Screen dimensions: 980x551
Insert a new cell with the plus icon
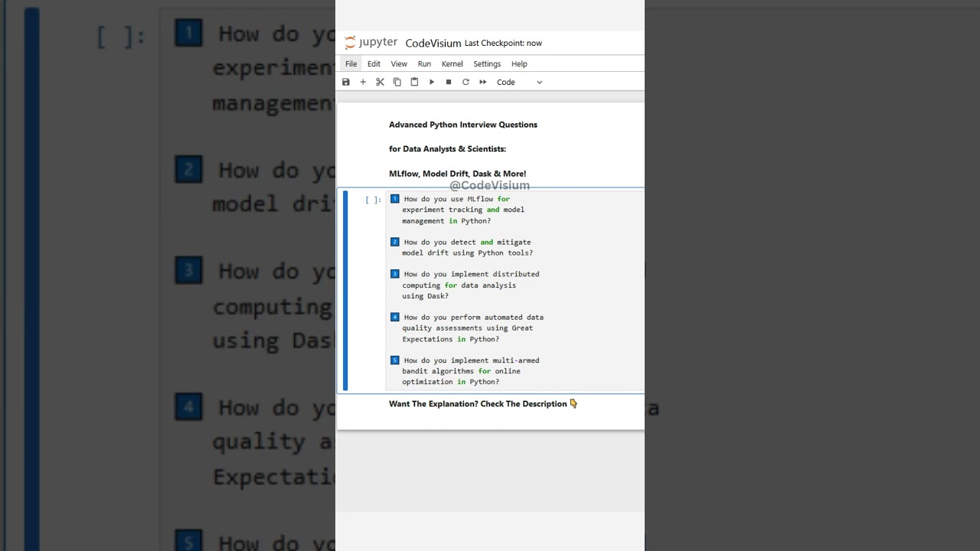(363, 82)
